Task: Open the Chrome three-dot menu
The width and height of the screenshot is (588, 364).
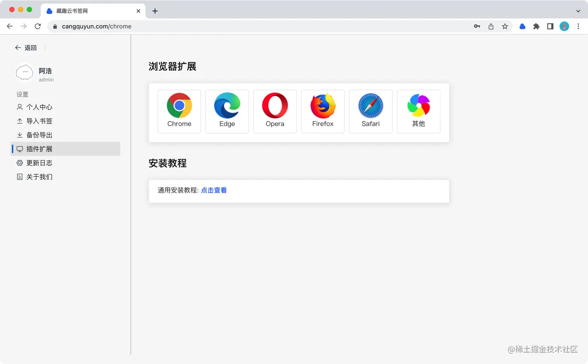Action: tap(578, 26)
